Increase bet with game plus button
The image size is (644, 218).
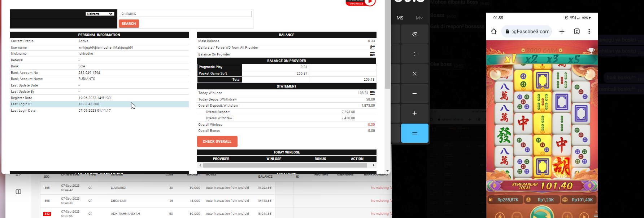click(567, 216)
